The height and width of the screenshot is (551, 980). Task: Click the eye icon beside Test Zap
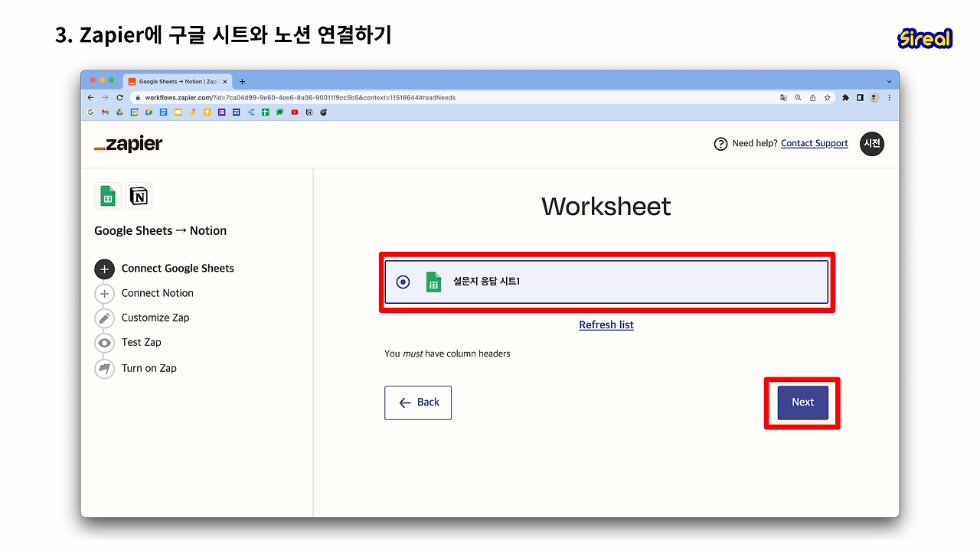[104, 343]
